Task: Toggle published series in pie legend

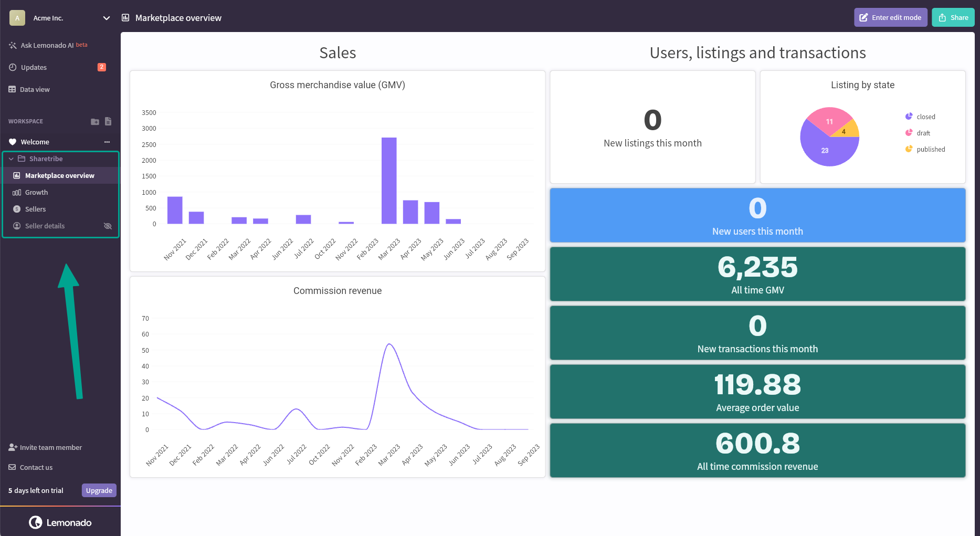Action: 925,149
